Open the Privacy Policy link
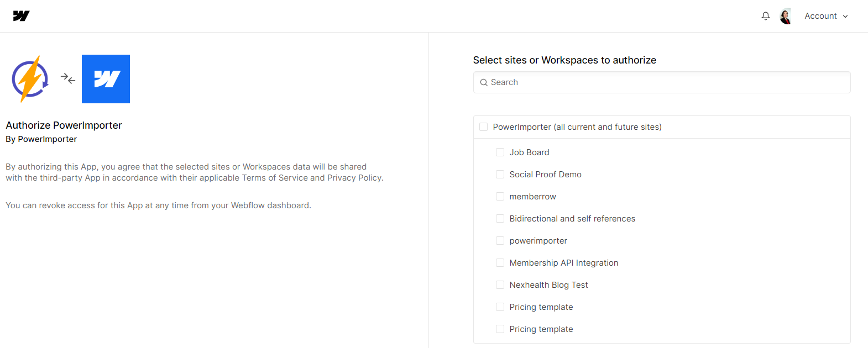This screenshot has width=868, height=348. 354,177
